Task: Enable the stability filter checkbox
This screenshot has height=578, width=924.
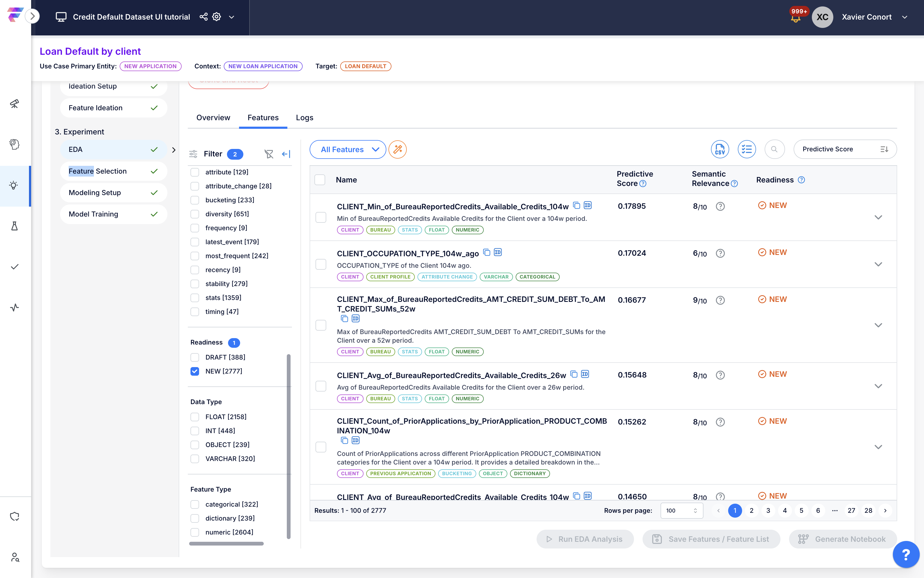Action: pos(195,284)
